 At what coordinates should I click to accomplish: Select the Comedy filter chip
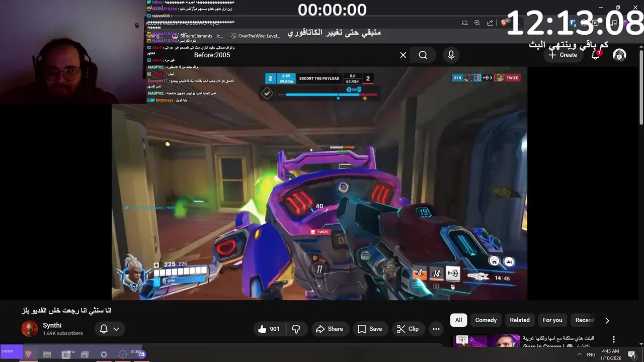[x=486, y=320]
